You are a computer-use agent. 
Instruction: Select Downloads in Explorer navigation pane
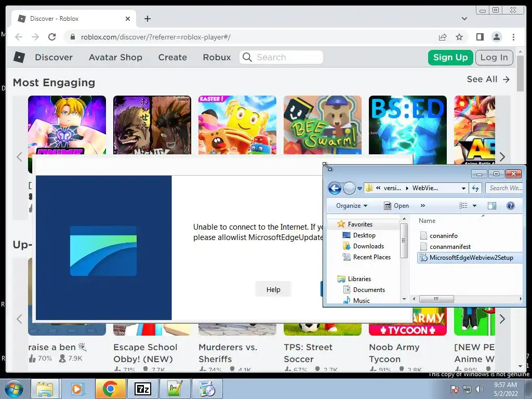[368, 246]
